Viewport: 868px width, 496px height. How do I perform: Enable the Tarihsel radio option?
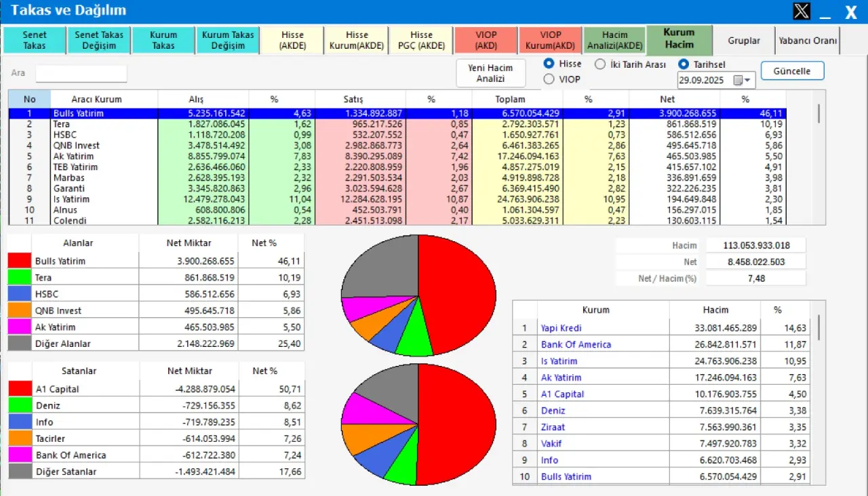click(x=684, y=64)
